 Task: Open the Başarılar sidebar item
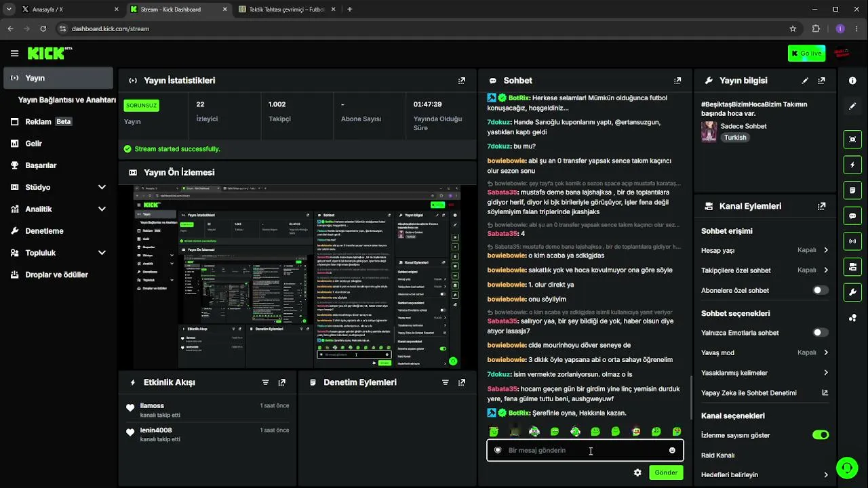coord(58,165)
